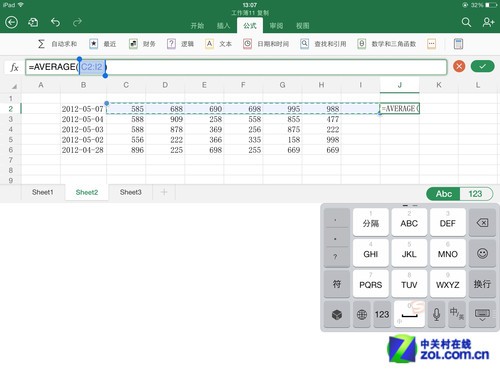Viewport: 500px width, 375px height.
Task: Tap the TUV keyboard key
Action: [x=409, y=284]
